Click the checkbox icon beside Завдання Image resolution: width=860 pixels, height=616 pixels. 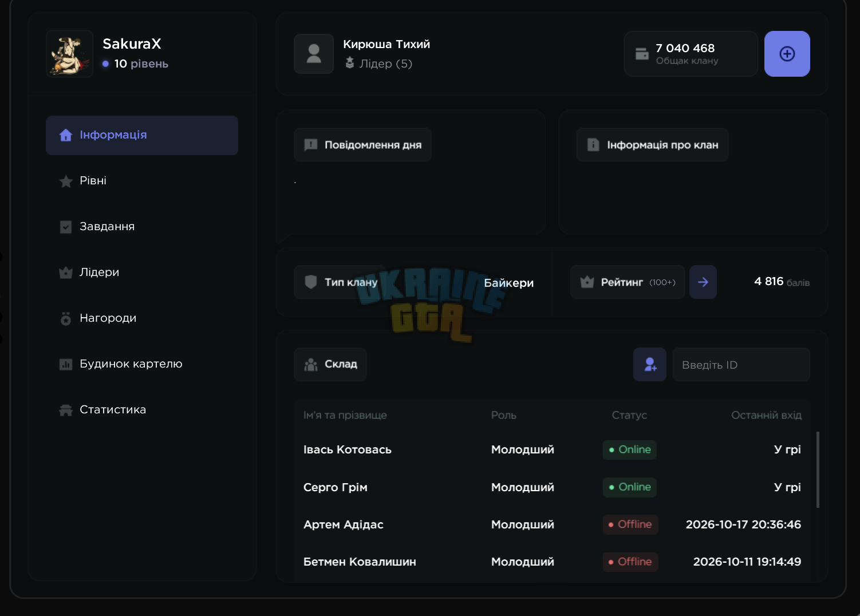click(x=66, y=227)
